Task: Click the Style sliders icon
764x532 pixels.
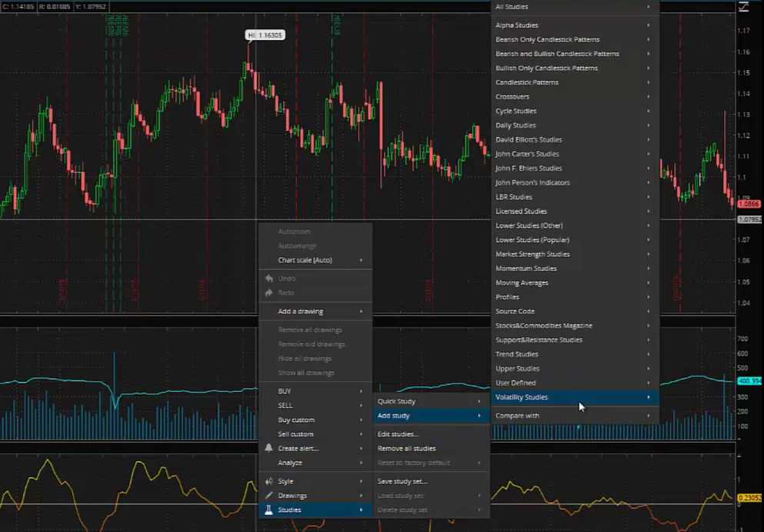Action: tap(269, 481)
